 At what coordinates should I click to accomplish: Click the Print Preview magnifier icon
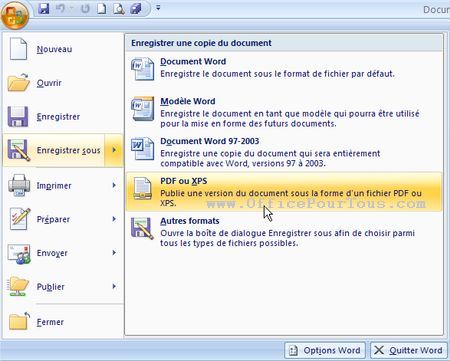119,8
